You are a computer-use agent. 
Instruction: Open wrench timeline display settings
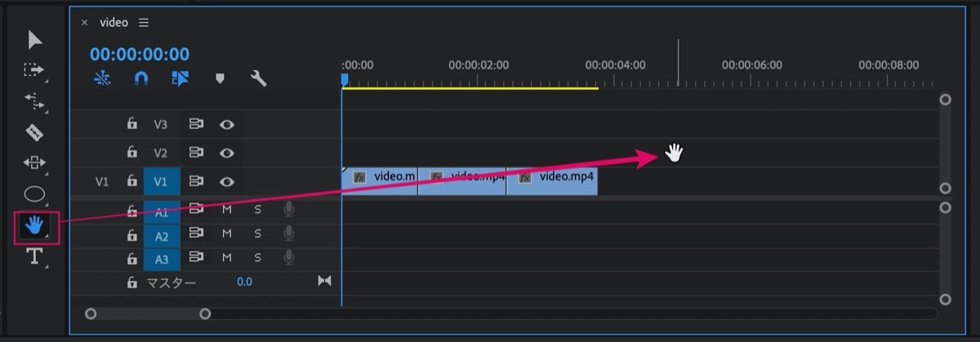point(258,78)
